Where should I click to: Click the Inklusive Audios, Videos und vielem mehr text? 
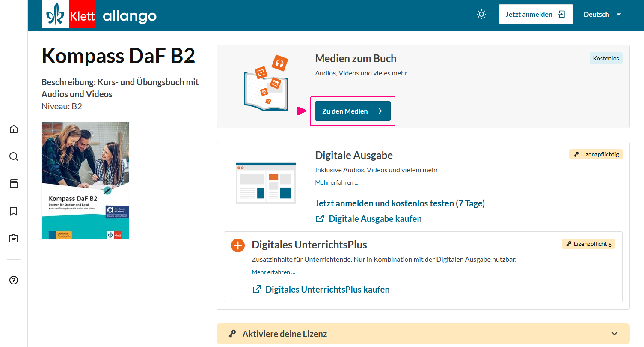point(377,170)
